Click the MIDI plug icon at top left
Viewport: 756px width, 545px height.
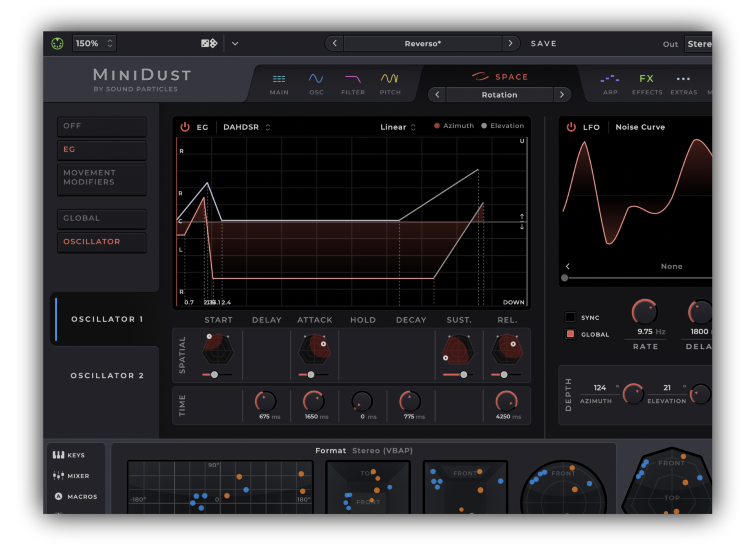(x=57, y=43)
